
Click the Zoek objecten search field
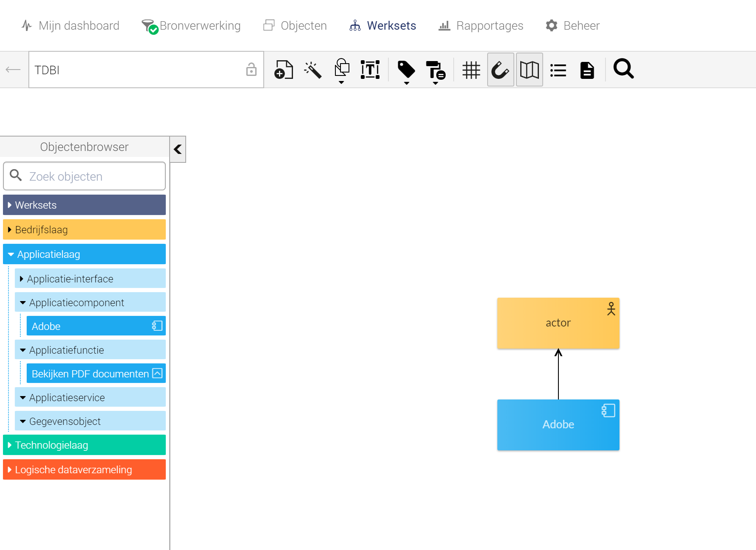(x=84, y=176)
